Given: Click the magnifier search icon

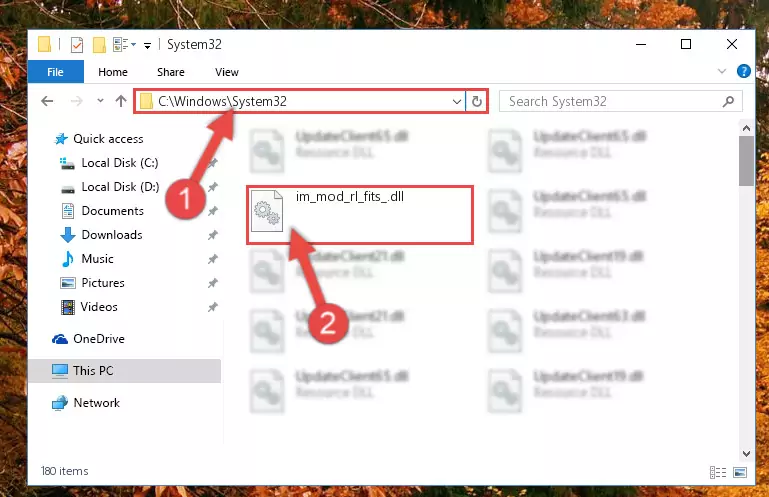Looking at the screenshot, I should point(728,102).
